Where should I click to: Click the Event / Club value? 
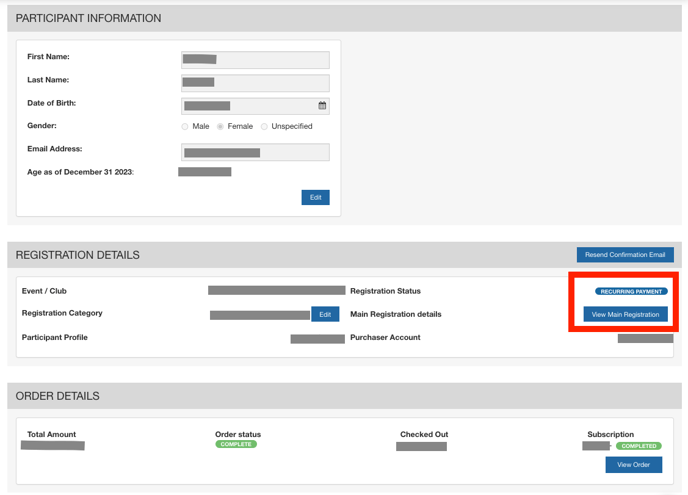click(276, 291)
